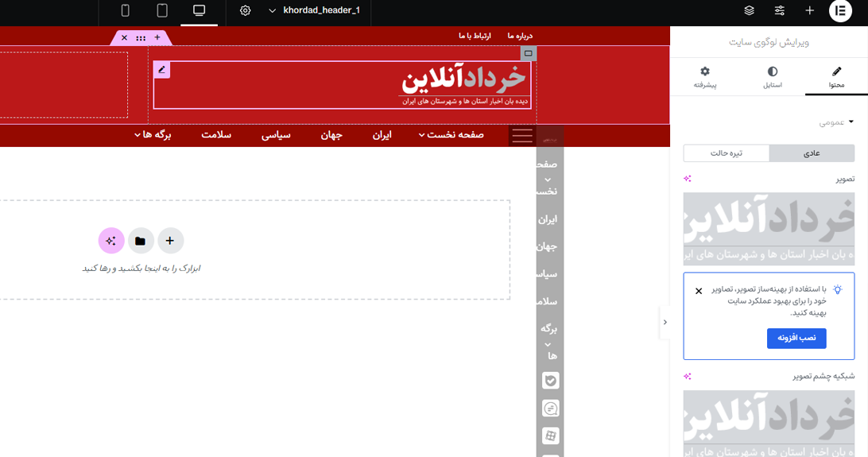Open site settings sliders icon
The width and height of the screenshot is (868, 457).
tap(780, 10)
